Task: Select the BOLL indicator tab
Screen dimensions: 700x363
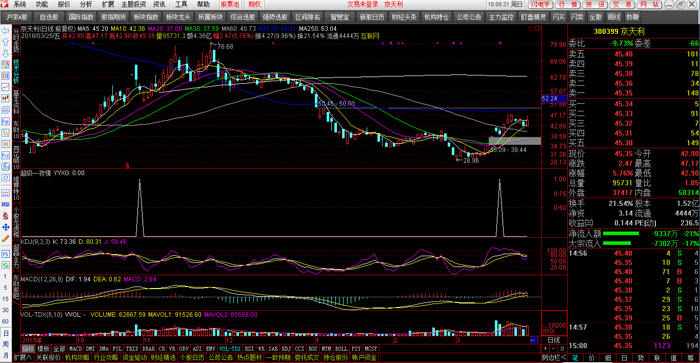Action: (341, 349)
